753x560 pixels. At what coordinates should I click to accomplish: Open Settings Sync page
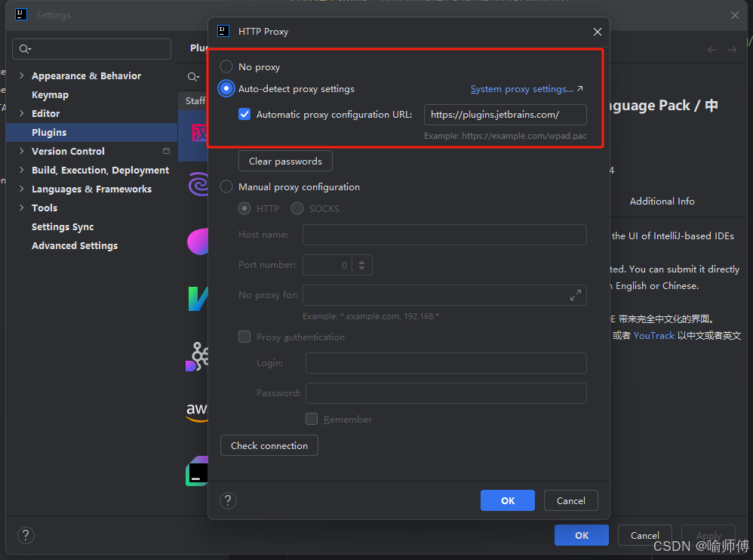tap(63, 226)
